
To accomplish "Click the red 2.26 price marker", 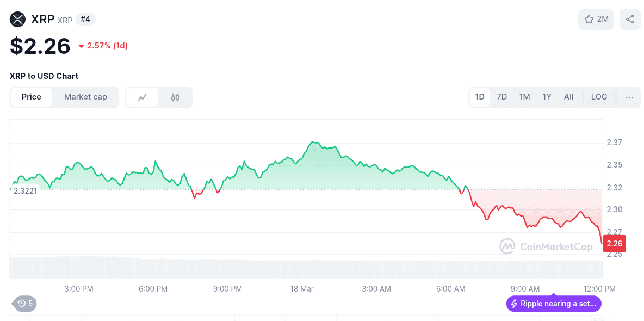I will (614, 244).
